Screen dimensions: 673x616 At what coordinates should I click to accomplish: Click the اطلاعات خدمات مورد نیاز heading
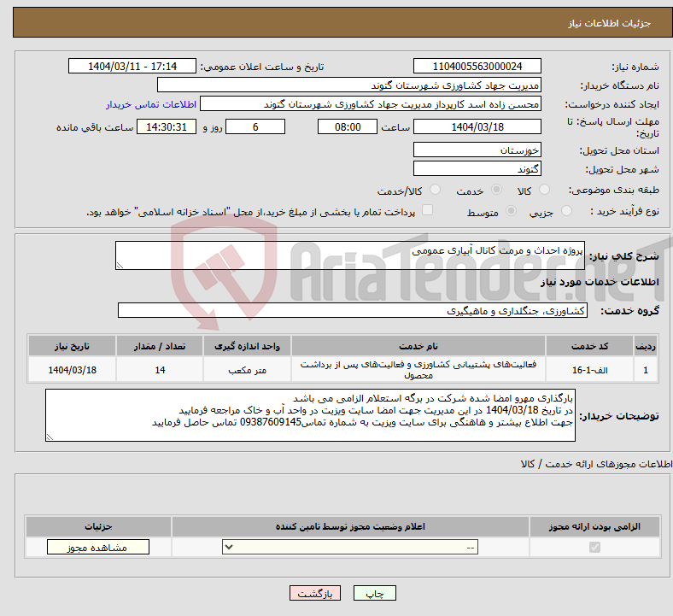coord(600,282)
